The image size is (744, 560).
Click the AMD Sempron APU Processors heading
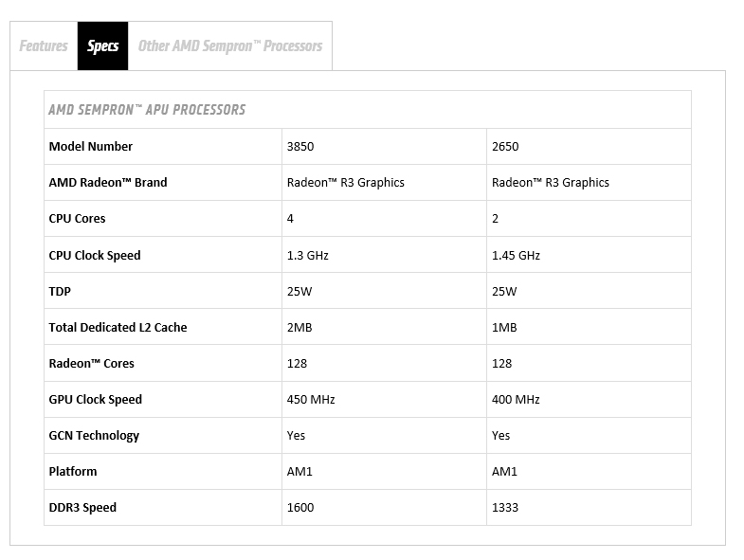point(147,110)
